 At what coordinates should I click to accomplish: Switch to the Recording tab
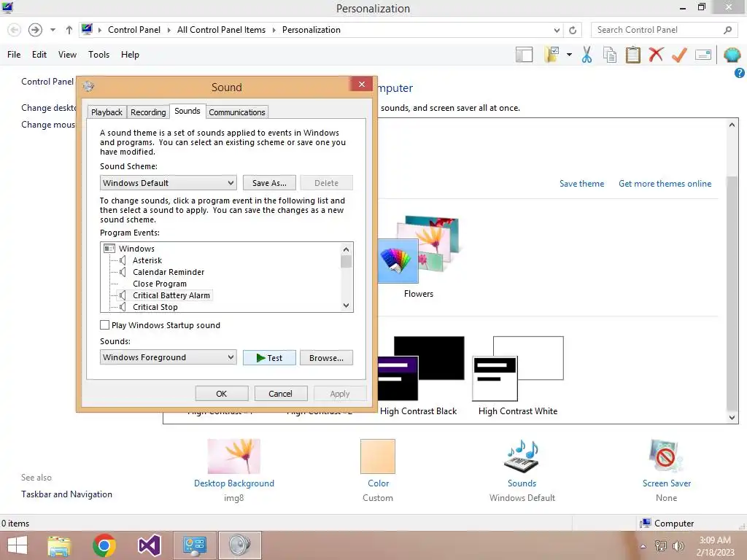pos(148,112)
